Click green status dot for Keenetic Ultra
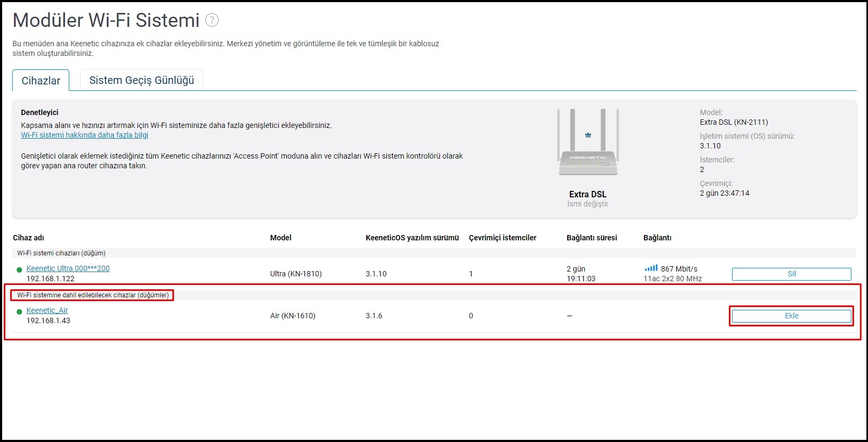The width and height of the screenshot is (868, 442). [19, 269]
